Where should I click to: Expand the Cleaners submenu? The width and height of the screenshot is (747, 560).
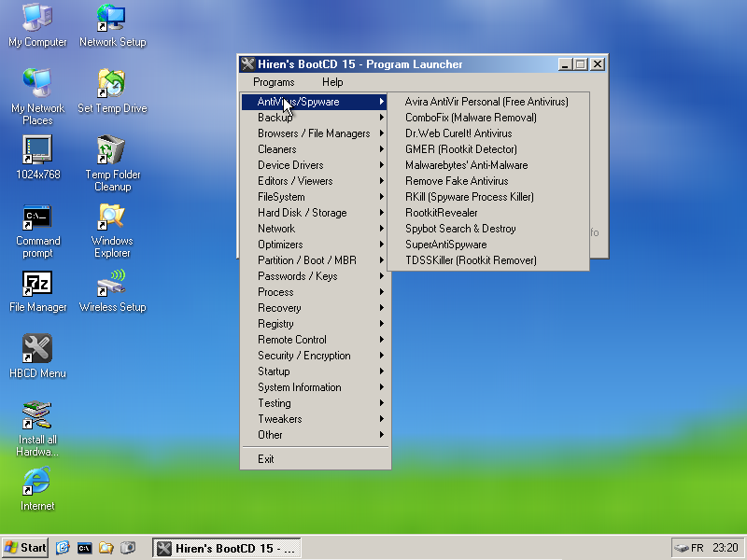pyautogui.click(x=315, y=149)
